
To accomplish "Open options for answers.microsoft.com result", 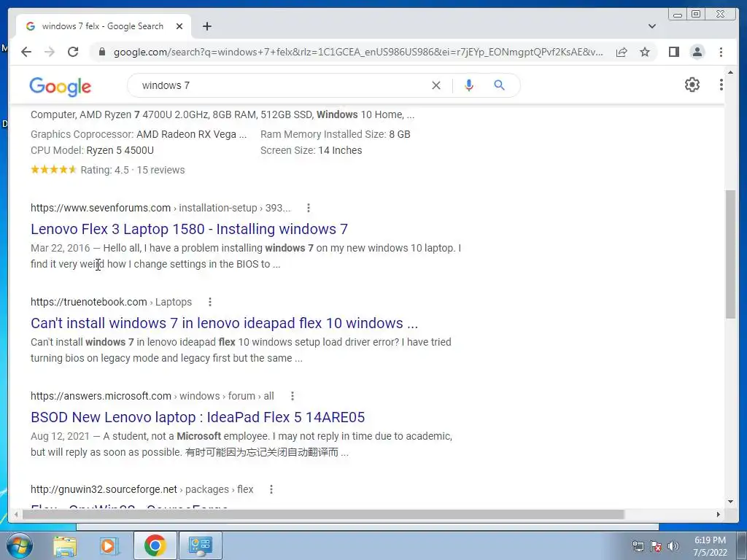I will [x=292, y=396].
